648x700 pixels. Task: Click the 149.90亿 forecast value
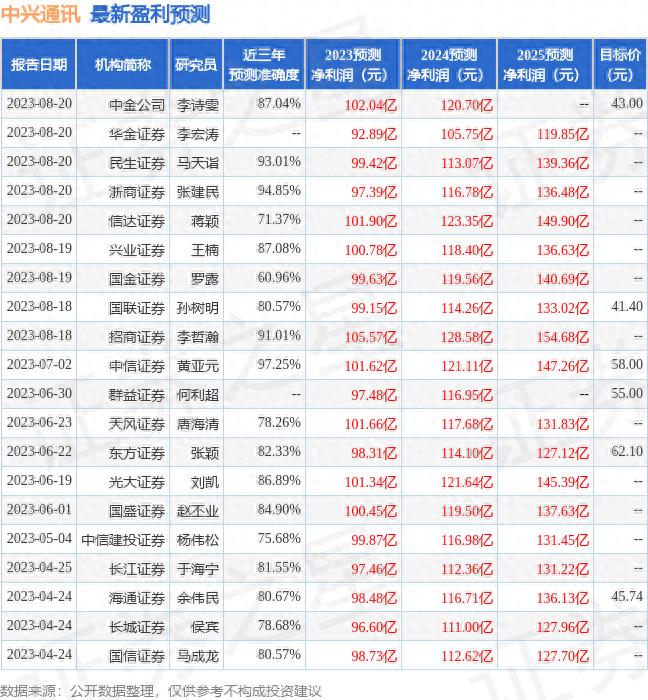(x=563, y=221)
